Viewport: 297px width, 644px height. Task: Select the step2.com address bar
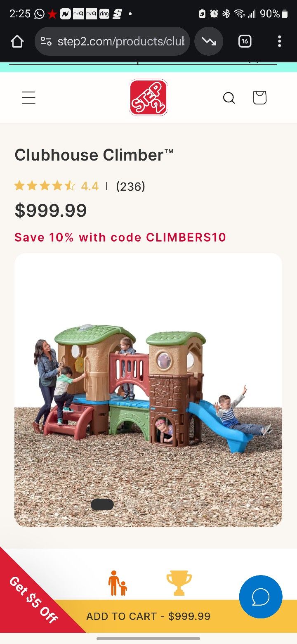point(112,41)
